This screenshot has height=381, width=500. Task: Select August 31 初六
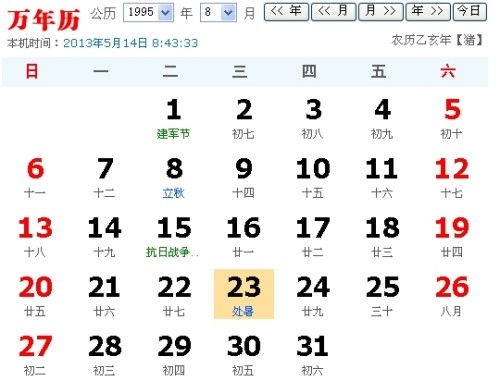click(x=313, y=355)
